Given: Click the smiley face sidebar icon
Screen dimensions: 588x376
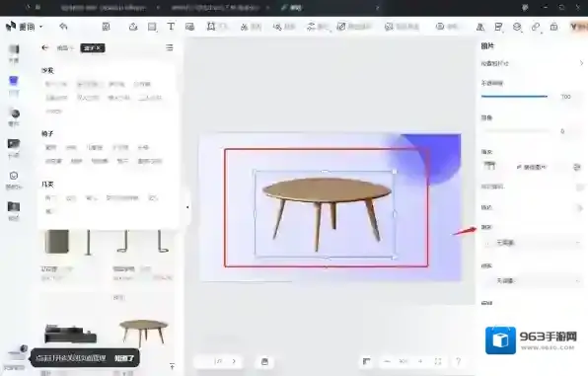Looking at the screenshot, I should pyautogui.click(x=14, y=176).
